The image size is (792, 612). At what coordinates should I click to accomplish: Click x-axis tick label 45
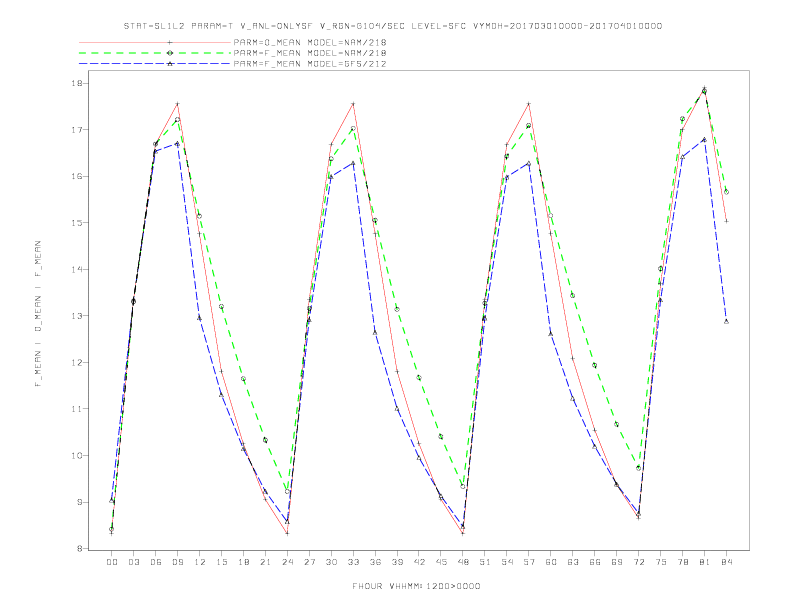(x=441, y=562)
